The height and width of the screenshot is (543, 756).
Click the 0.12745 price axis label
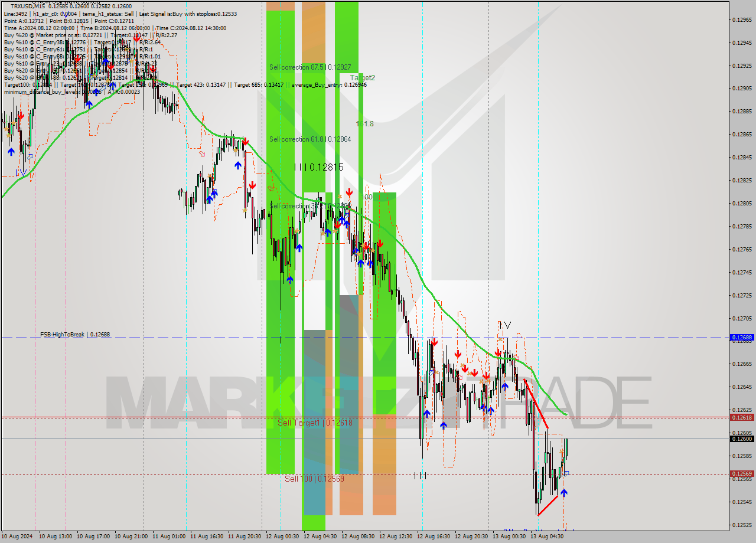click(x=742, y=273)
